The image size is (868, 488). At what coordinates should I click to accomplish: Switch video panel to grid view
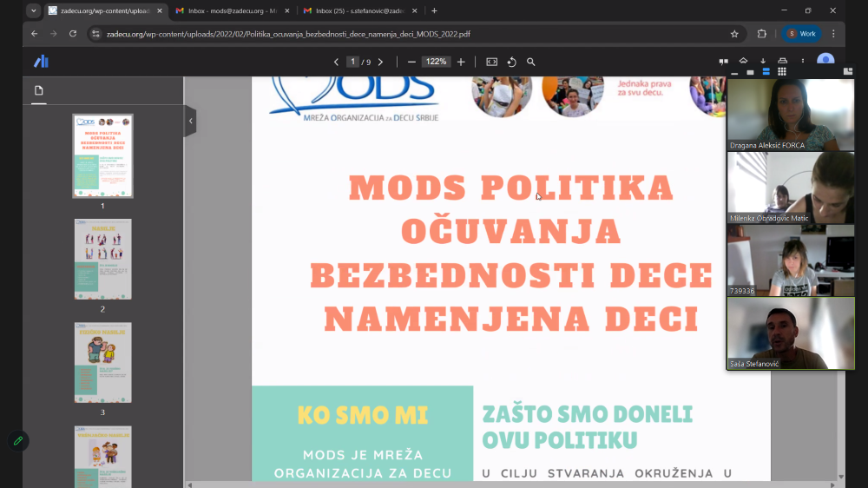782,71
